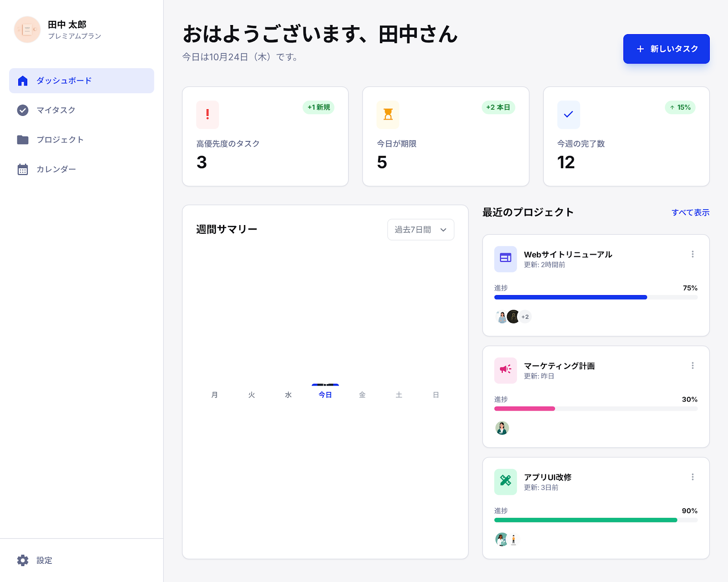Open アプリUI改修 more options menu
The width and height of the screenshot is (728, 582).
click(x=693, y=477)
